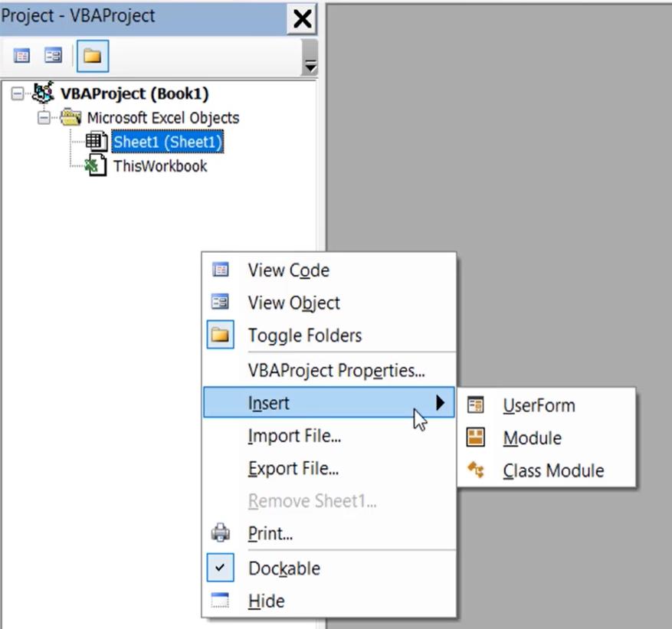Click the Toggle Folders icon in Project toolbar
672x629 pixels.
tap(92, 55)
